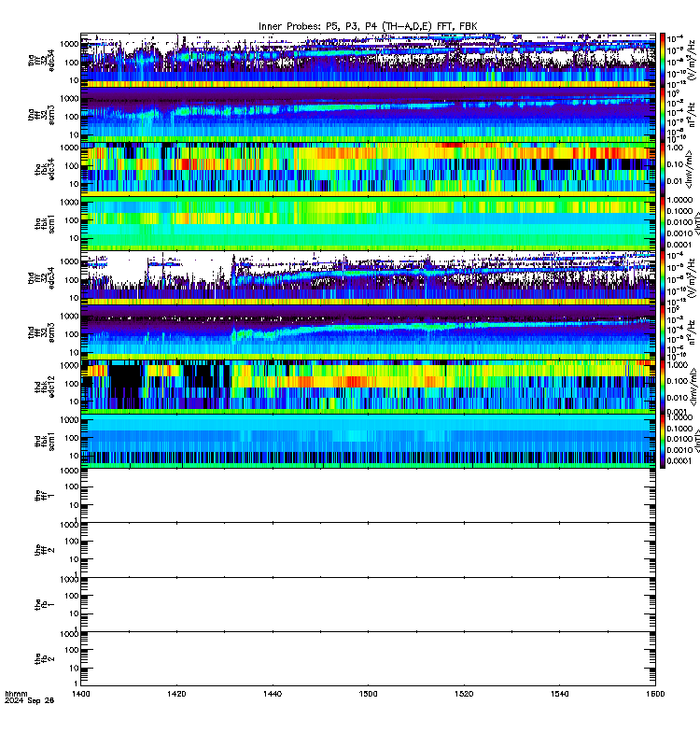Click the '1000' y-axis tick of 'the fb 2' panel

tap(71, 634)
